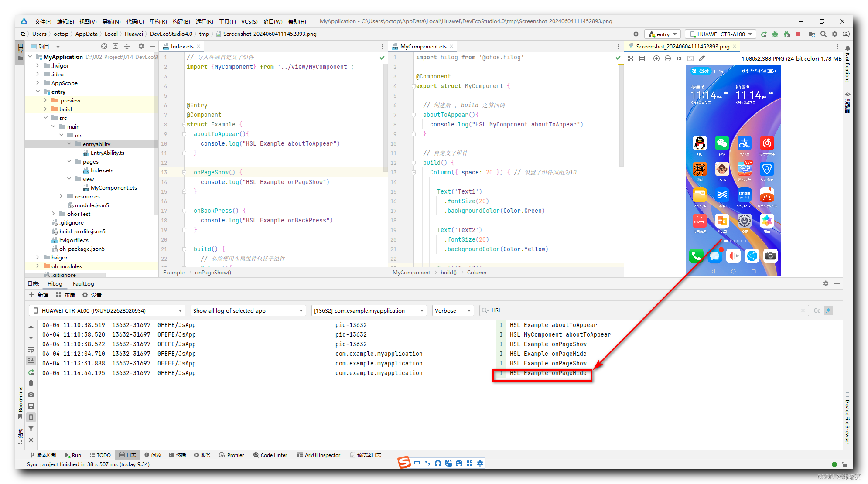Select the app process dropdown filter
The height and width of the screenshot is (484, 868).
369,310
